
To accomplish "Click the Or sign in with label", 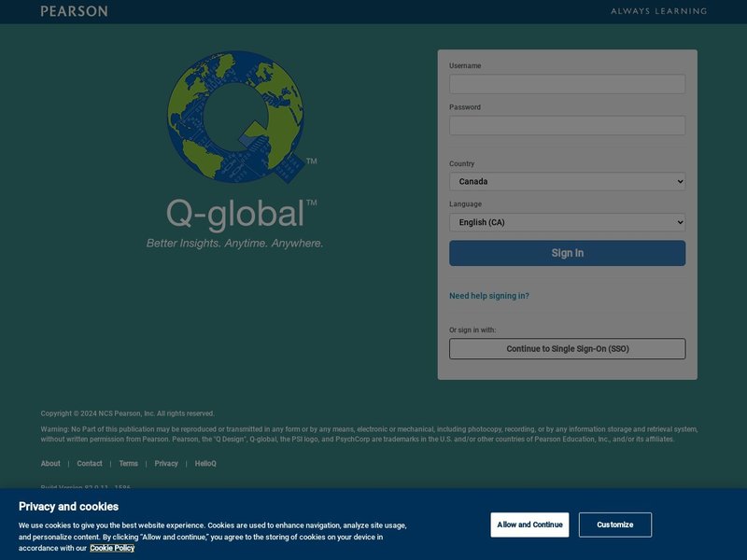I will pyautogui.click(x=472, y=330).
